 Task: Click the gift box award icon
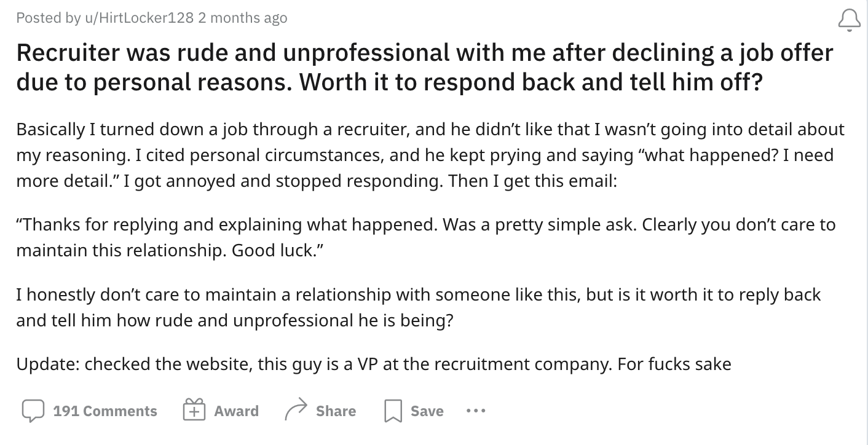[194, 411]
